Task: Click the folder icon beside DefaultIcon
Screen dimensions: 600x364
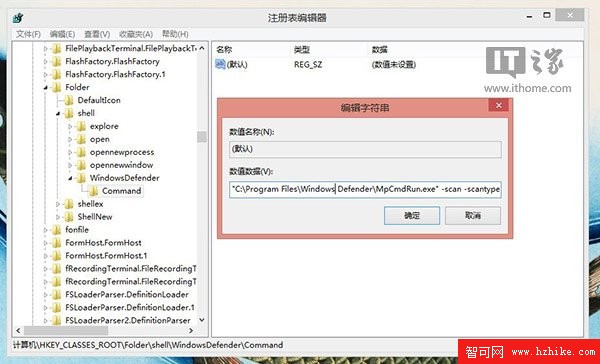Action: [69, 100]
